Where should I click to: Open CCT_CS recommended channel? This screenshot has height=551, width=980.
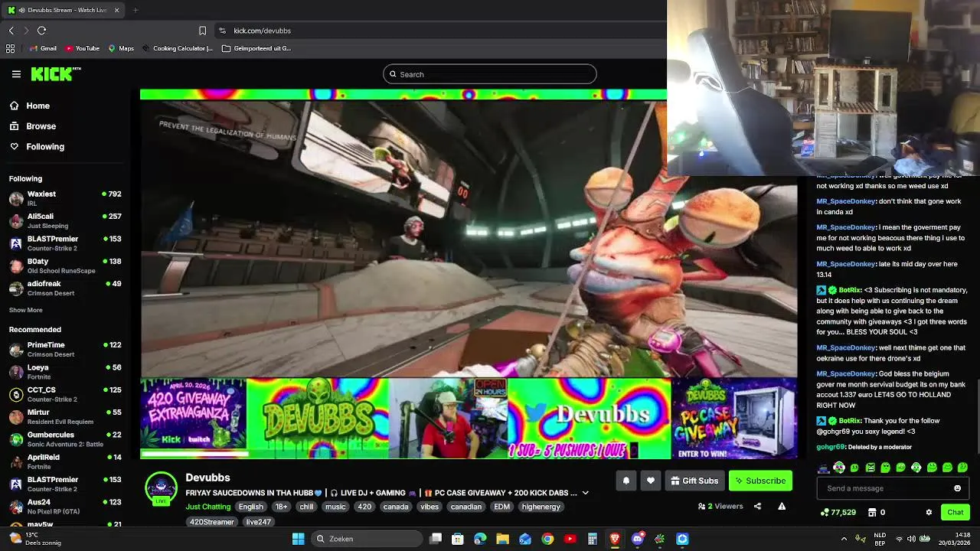(65, 394)
